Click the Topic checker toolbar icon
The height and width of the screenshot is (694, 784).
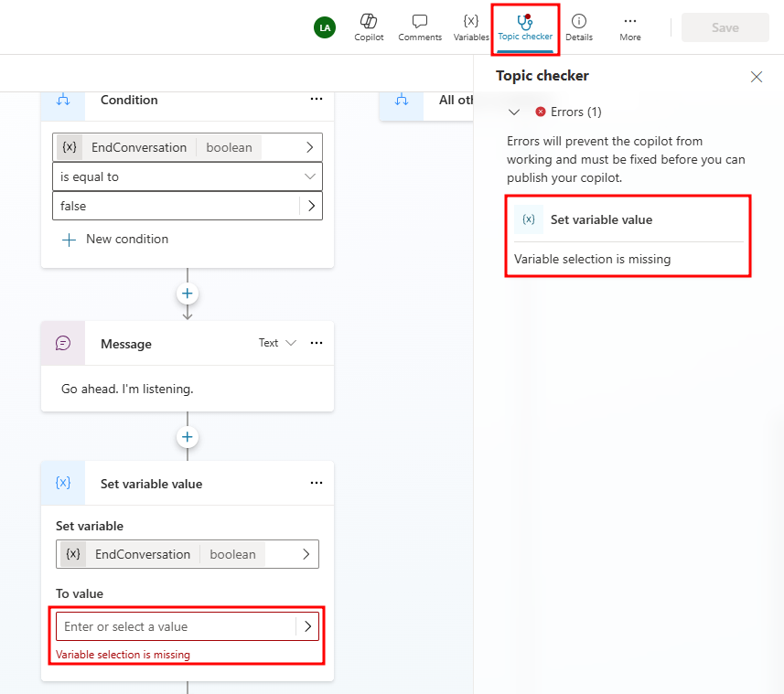tap(524, 22)
